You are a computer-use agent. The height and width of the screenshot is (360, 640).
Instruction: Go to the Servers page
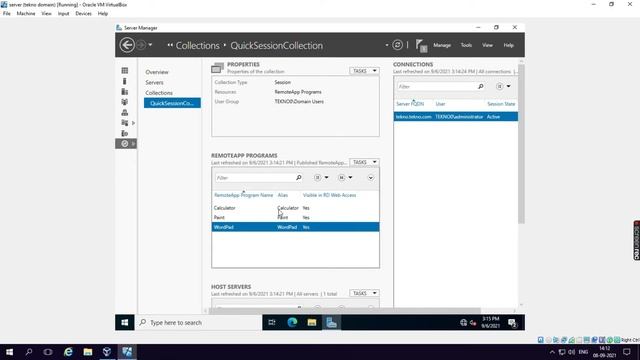coord(154,82)
